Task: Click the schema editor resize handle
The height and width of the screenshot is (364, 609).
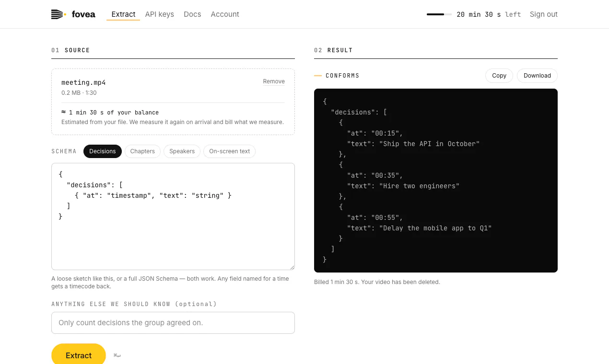Action: point(292,267)
